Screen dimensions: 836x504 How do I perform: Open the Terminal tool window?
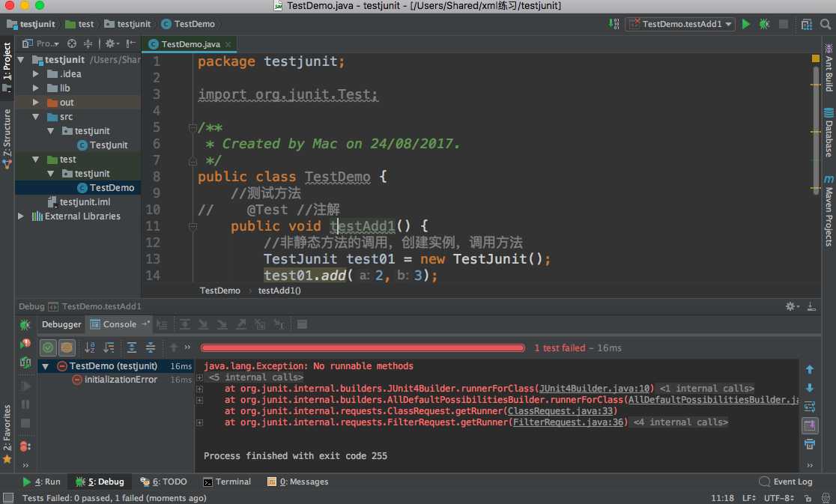point(227,482)
